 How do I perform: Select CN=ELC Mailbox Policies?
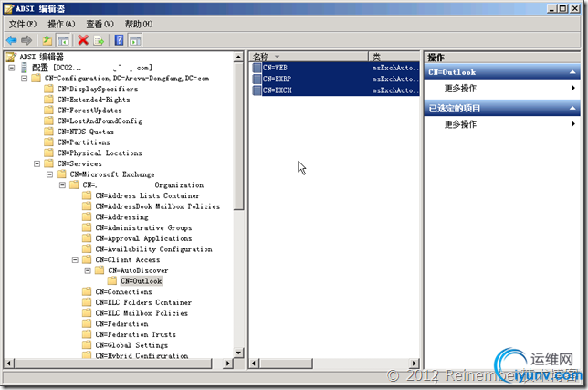pos(142,313)
